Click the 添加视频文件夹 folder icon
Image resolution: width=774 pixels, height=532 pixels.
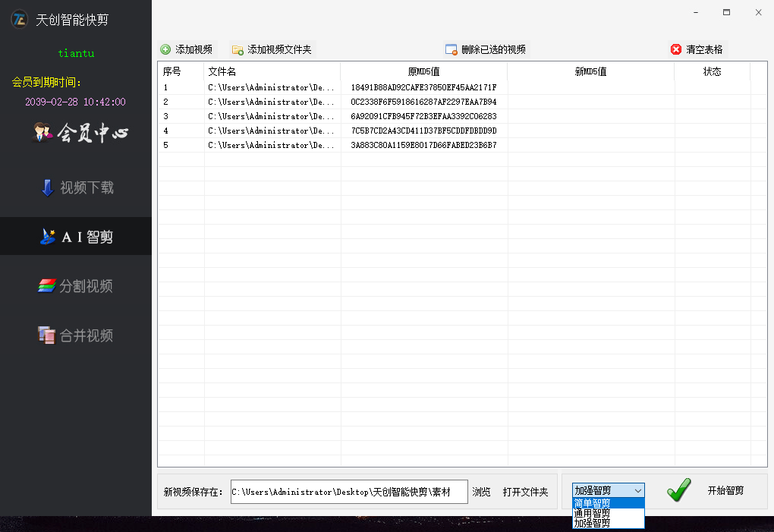coord(238,50)
